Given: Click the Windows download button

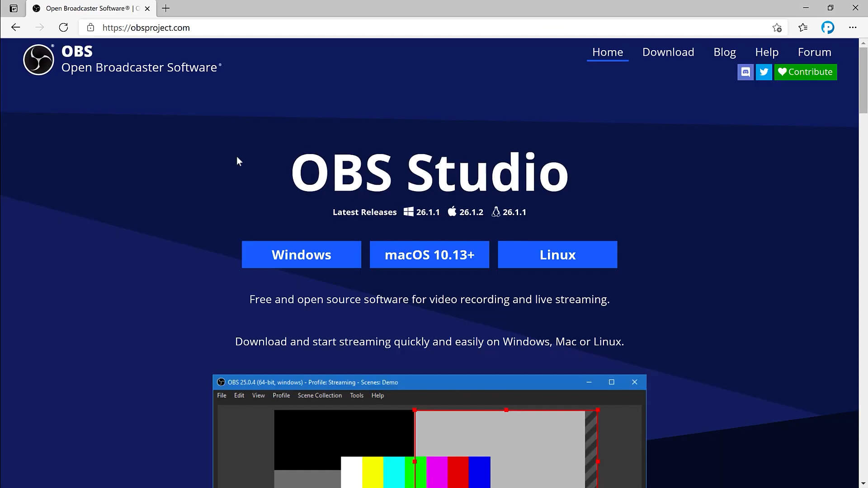Looking at the screenshot, I should (301, 254).
